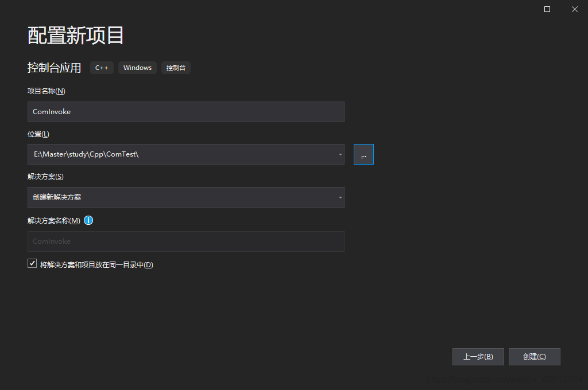Screen dimensions: 588x390
Task: Click the 控制台 tag
Action: coord(176,68)
